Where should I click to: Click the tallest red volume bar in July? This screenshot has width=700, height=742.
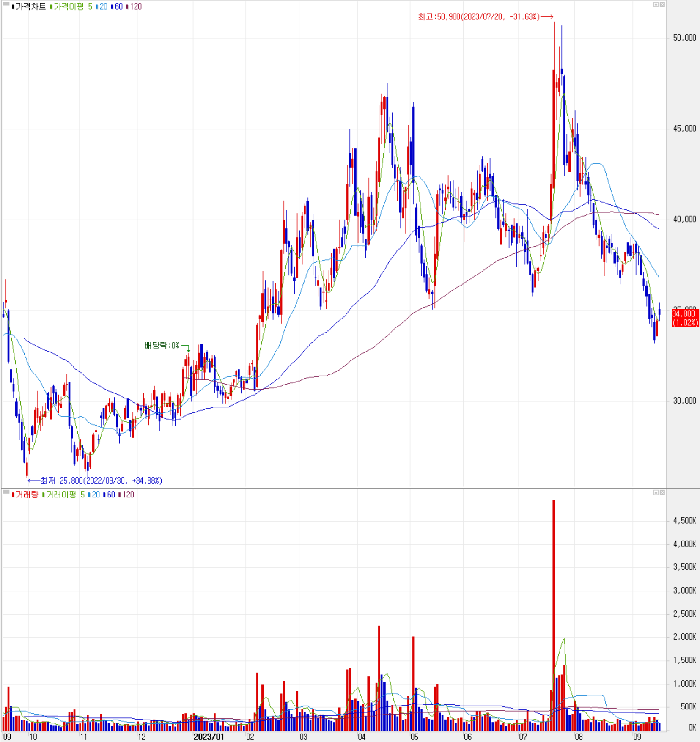554,616
